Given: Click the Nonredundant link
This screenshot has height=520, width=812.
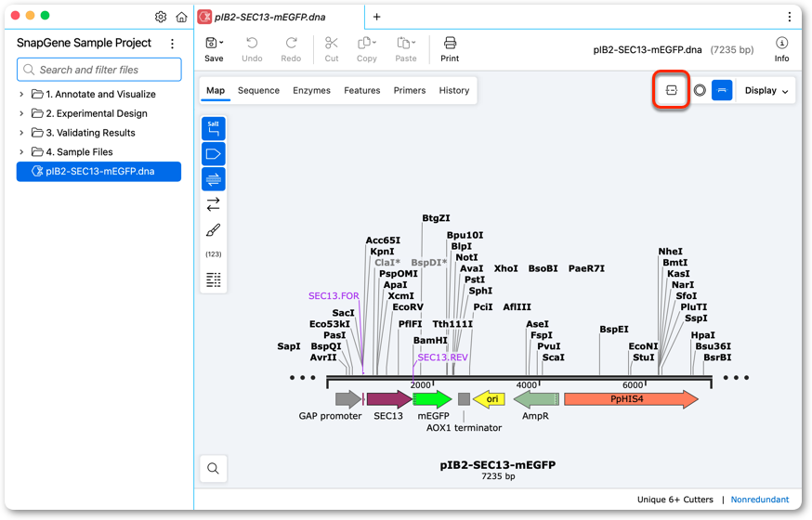Looking at the screenshot, I should coord(760,500).
